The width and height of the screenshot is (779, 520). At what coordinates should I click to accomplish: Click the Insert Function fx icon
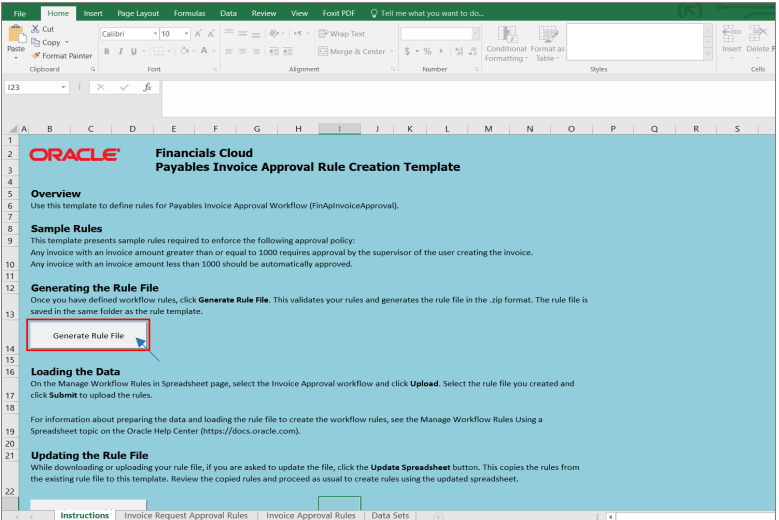[x=147, y=87]
